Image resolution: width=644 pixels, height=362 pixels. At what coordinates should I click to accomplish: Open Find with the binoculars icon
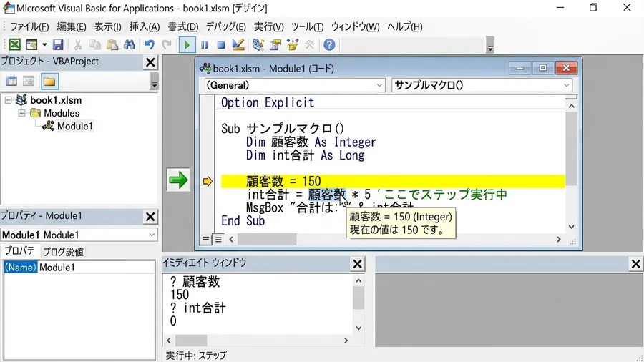coord(130,44)
